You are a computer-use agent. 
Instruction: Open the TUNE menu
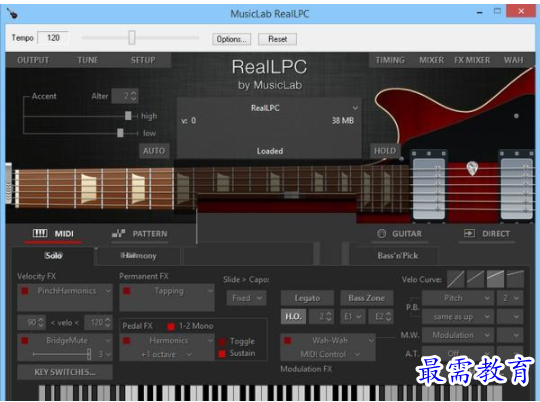coord(88,60)
